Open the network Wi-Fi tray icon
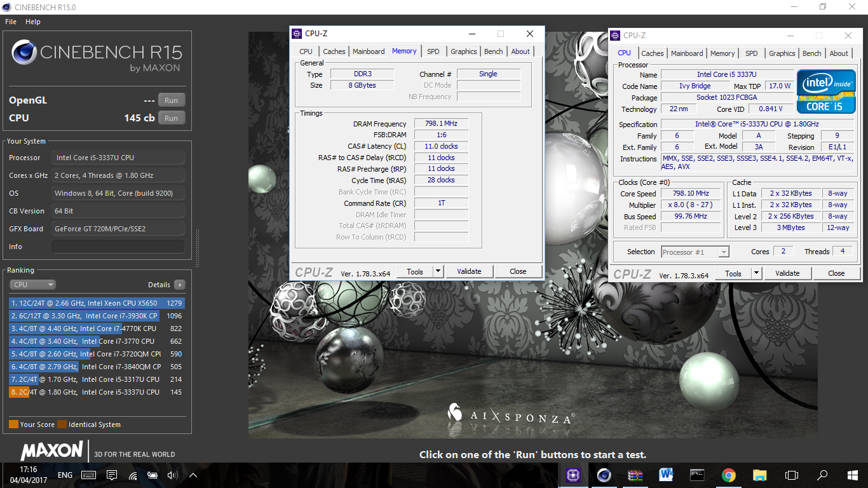The image size is (868, 488). [133, 475]
